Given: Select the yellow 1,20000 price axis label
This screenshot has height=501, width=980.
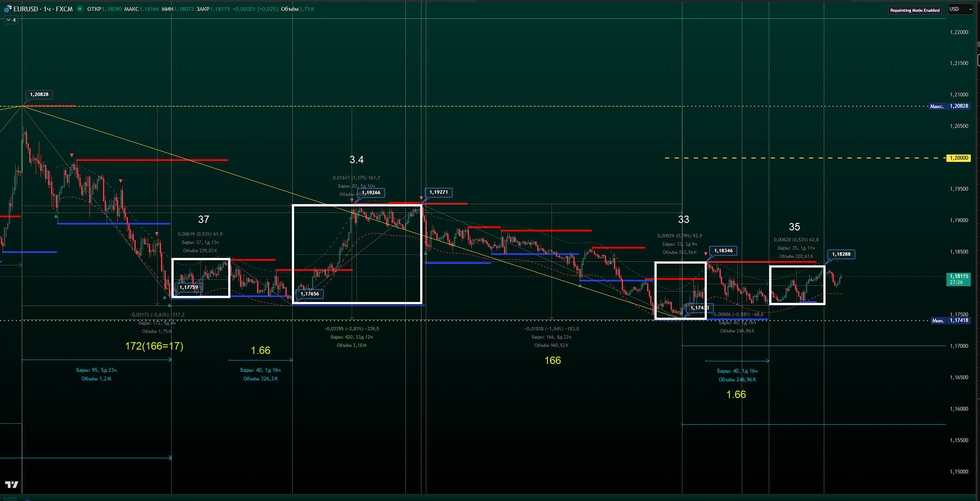Looking at the screenshot, I should 958,158.
